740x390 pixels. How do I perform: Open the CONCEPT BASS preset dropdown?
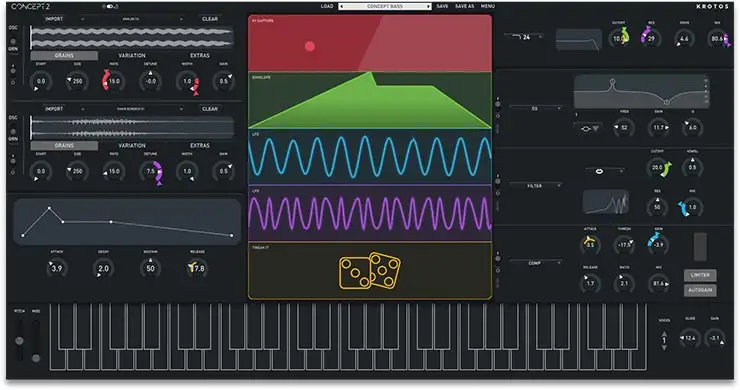(x=385, y=7)
